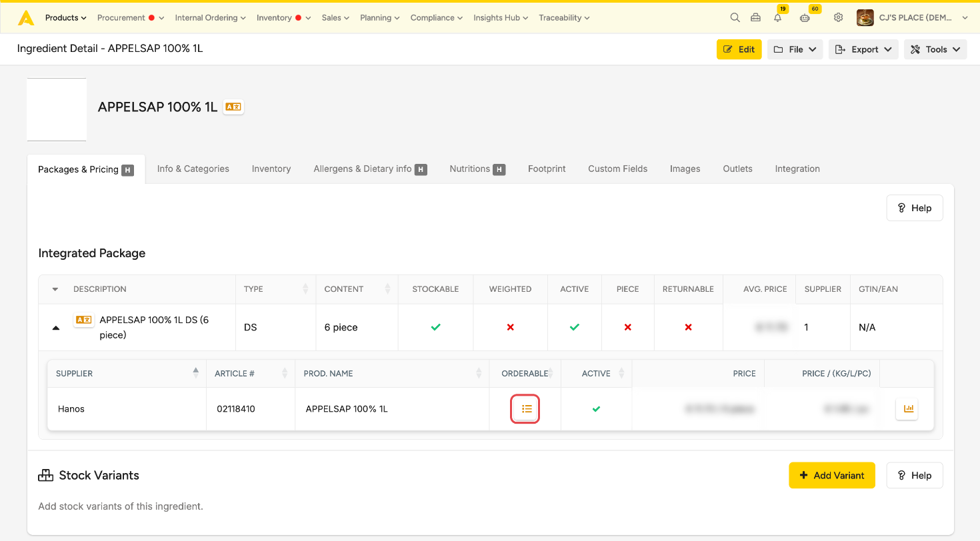Collapse the APPELSAP 100% 1L DS package row
Screen dimensions: 980x541
click(x=56, y=328)
